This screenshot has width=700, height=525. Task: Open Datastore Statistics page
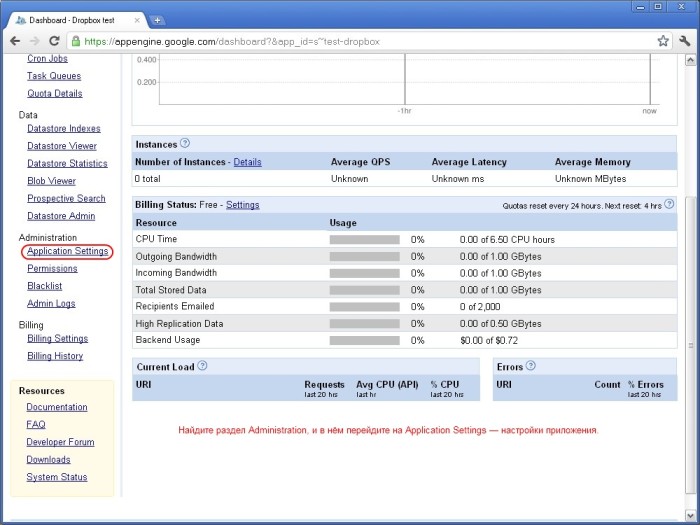(x=67, y=163)
